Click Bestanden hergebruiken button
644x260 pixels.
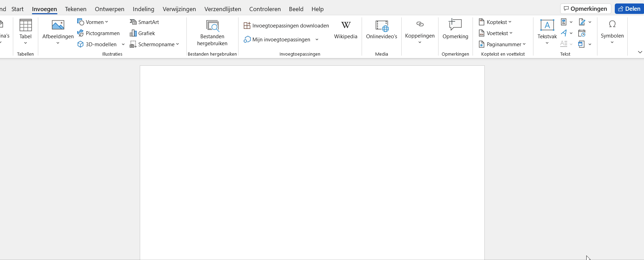click(212, 33)
